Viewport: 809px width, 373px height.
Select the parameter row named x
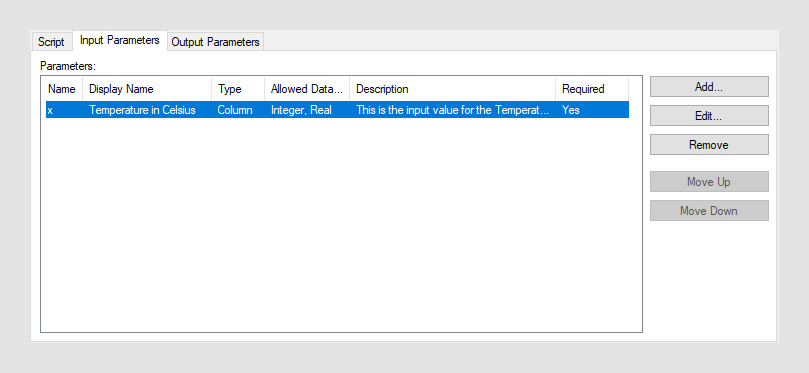point(337,110)
